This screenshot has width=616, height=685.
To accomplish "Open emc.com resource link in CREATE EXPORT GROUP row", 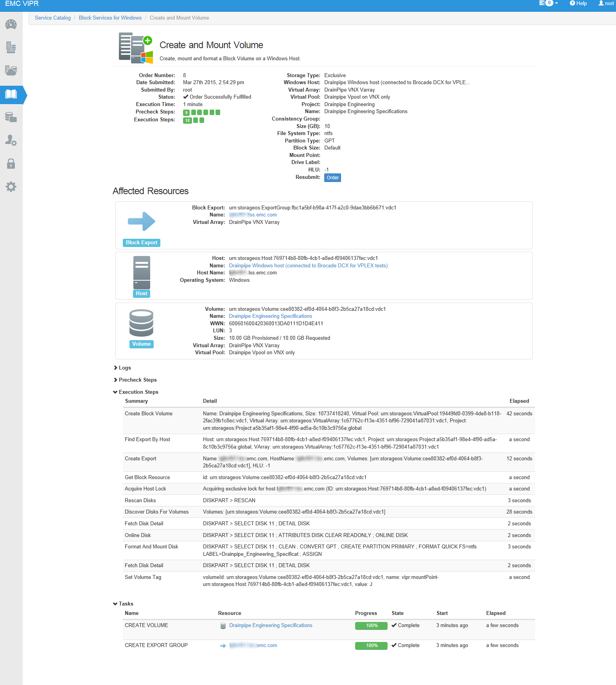I will click(x=253, y=645).
